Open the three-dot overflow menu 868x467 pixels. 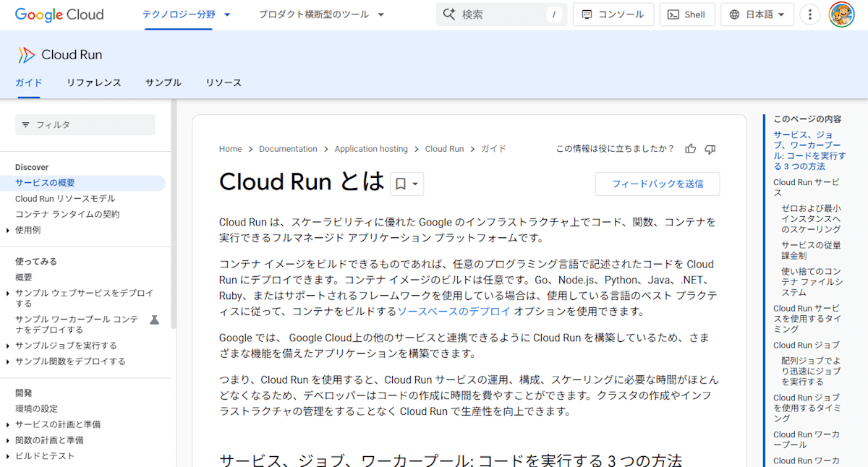pyautogui.click(x=809, y=14)
